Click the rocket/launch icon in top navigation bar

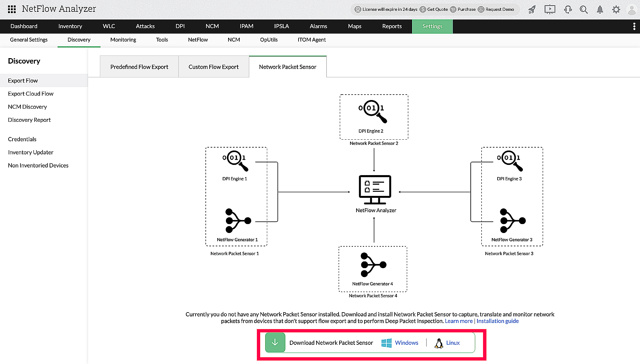click(x=532, y=9)
